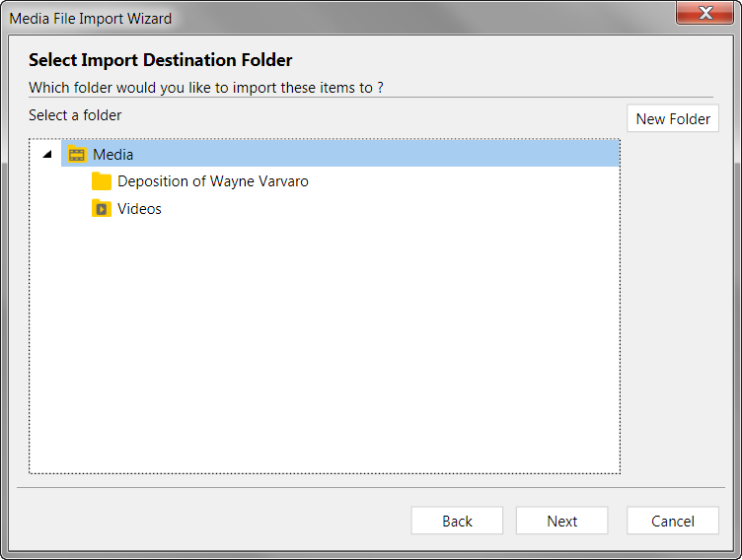Screen dimensions: 742x560
Task: Click blank space right of Deposition folder name
Action: click(x=464, y=181)
